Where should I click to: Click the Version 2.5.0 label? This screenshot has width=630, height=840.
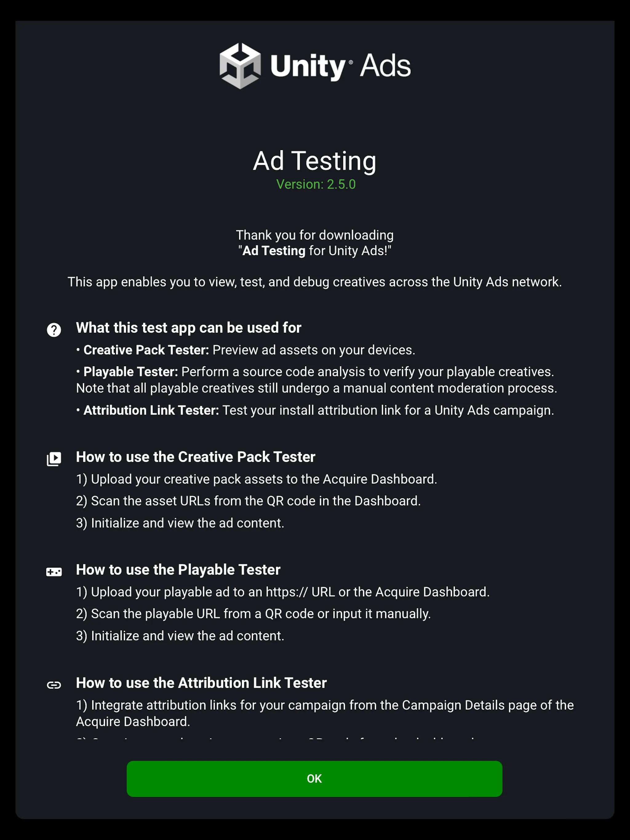315,185
